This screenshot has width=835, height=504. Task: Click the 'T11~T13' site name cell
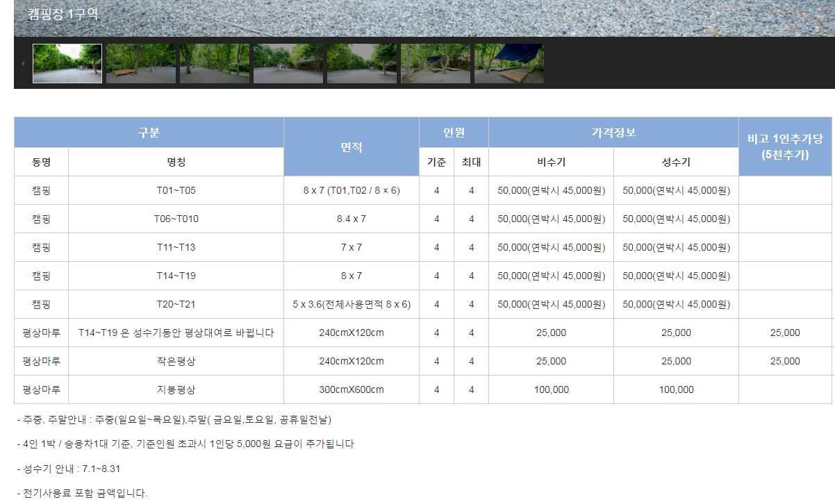[176, 247]
